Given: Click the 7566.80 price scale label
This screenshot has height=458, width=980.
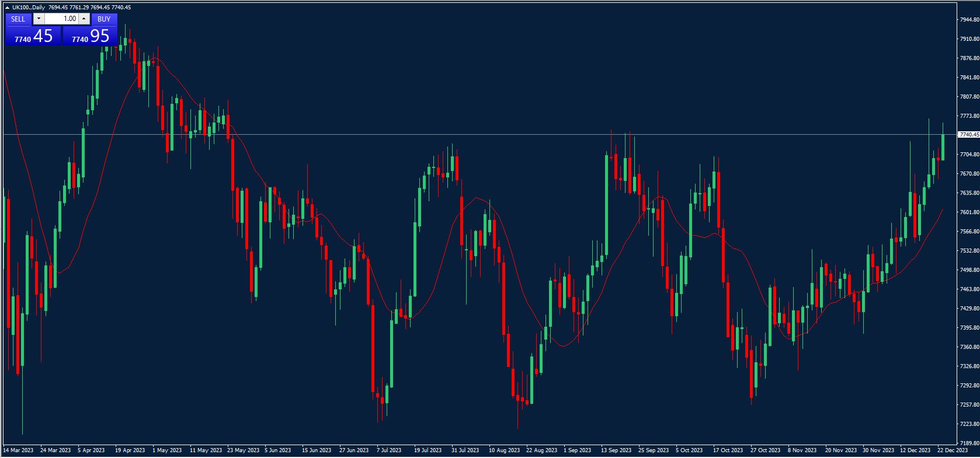Looking at the screenshot, I should 969,232.
